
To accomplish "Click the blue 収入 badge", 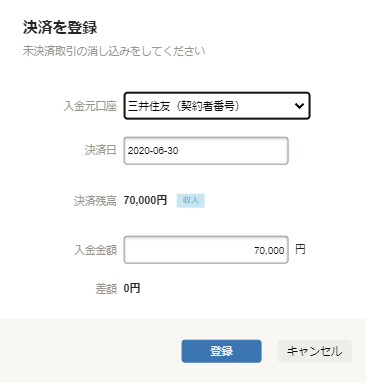I will coord(190,200).
